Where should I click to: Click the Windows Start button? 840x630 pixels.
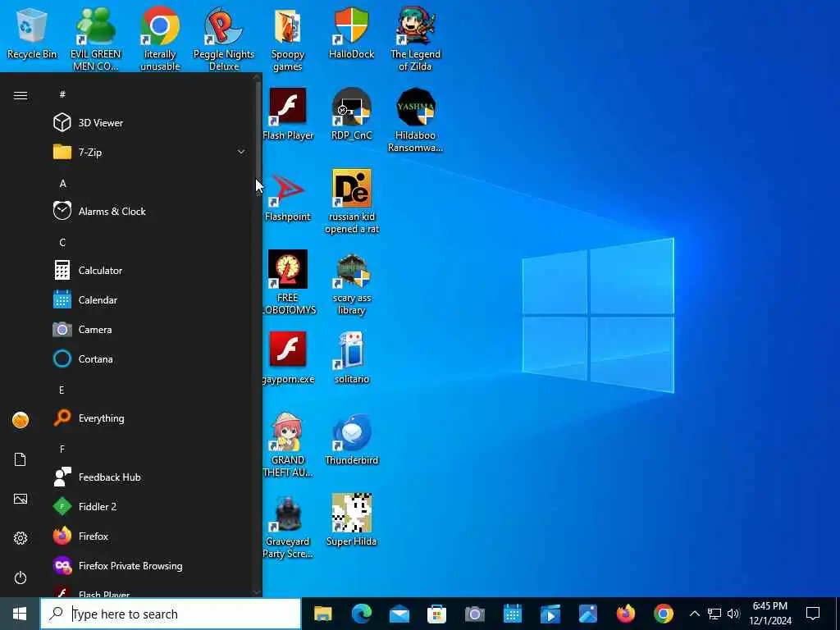point(20,614)
